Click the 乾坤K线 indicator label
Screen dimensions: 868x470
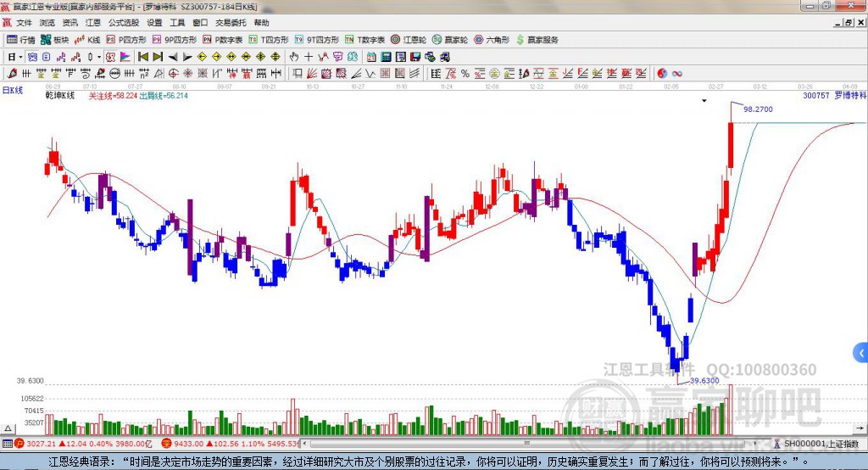[x=60, y=95]
